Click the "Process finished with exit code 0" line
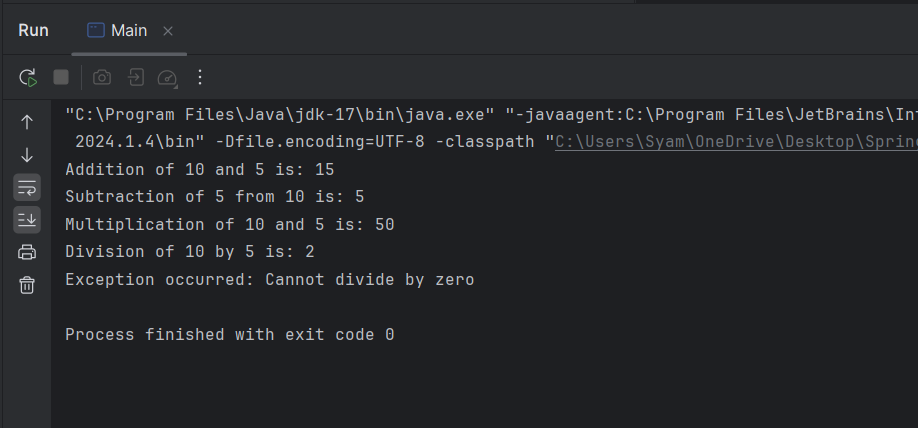This screenshot has height=428, width=918. coord(229,335)
